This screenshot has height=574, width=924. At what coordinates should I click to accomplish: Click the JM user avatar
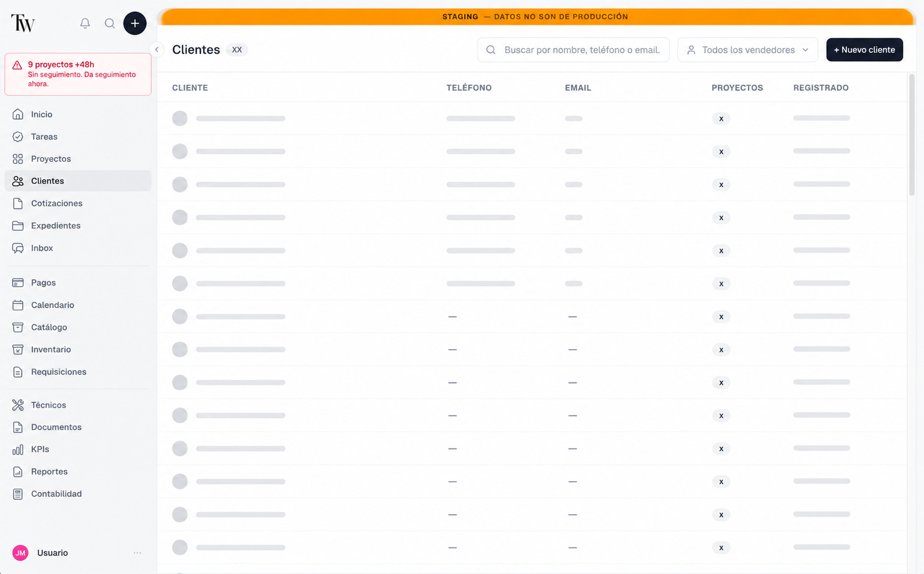pos(20,553)
